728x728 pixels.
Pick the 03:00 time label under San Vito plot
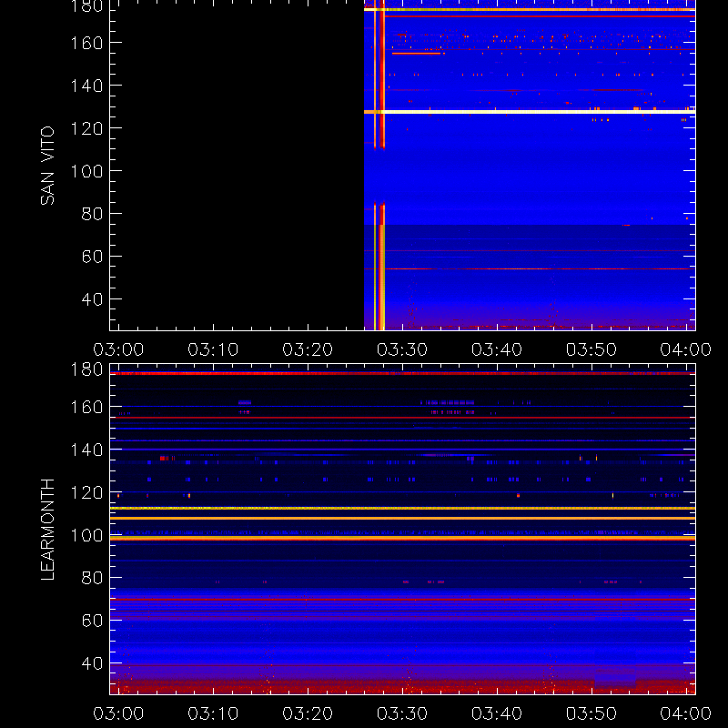point(119,349)
